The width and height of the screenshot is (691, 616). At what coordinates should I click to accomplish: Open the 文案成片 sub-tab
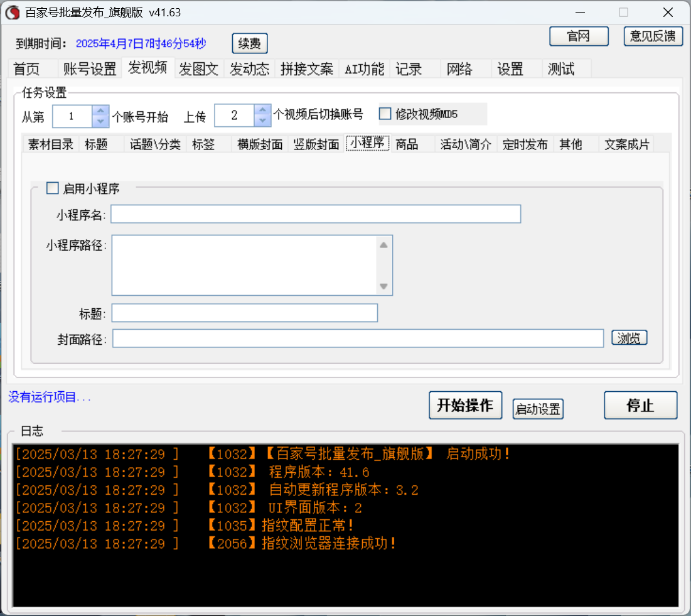coord(627,144)
